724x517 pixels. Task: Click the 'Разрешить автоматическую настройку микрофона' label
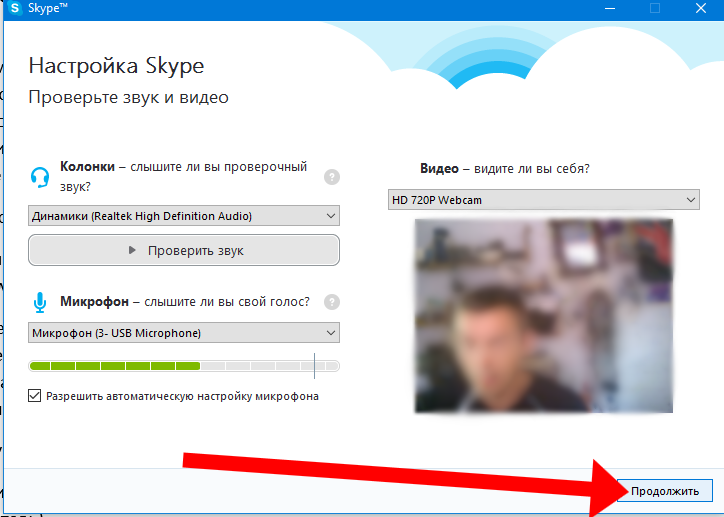click(x=182, y=396)
